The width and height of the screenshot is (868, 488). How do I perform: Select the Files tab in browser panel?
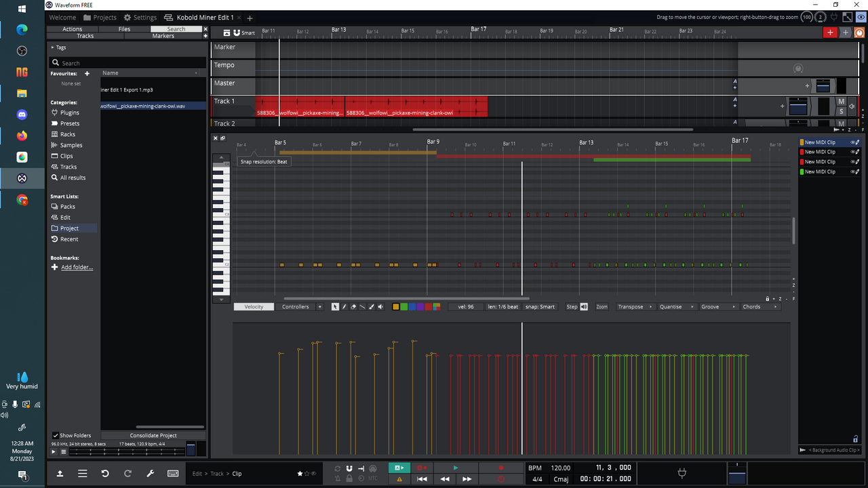[x=124, y=29]
